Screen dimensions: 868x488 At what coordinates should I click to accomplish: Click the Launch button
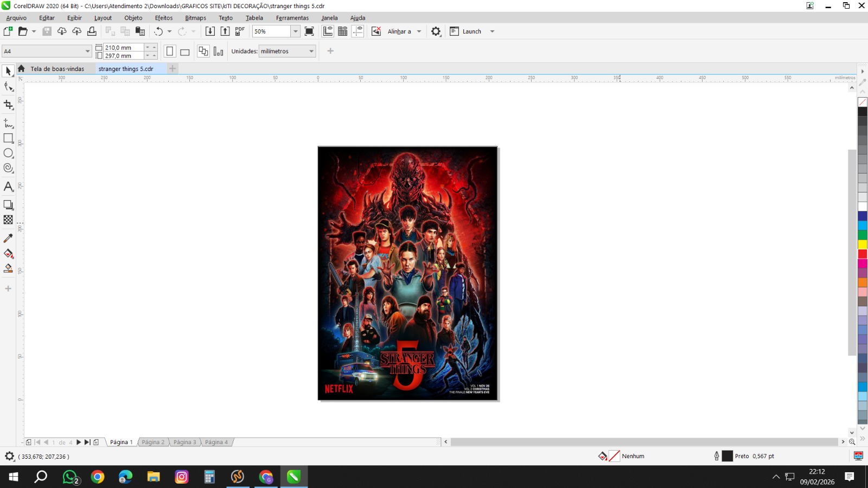point(471,31)
